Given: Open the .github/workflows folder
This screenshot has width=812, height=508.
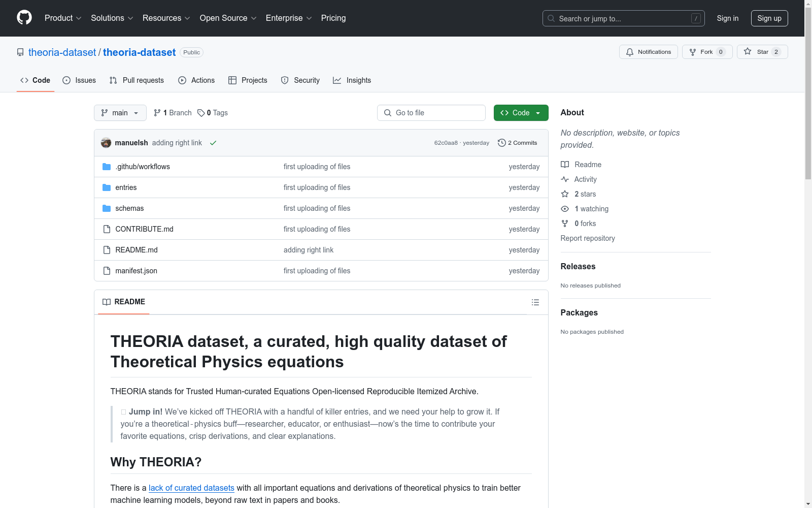Looking at the screenshot, I should [143, 167].
